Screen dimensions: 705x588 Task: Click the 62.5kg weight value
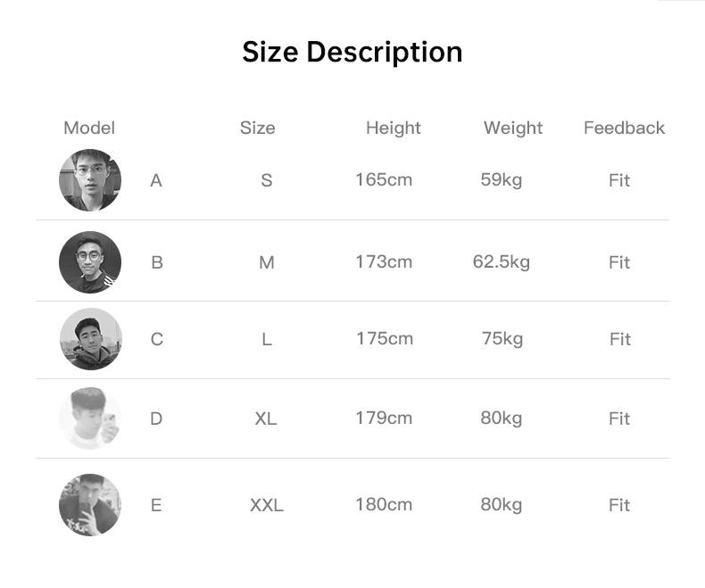(501, 261)
